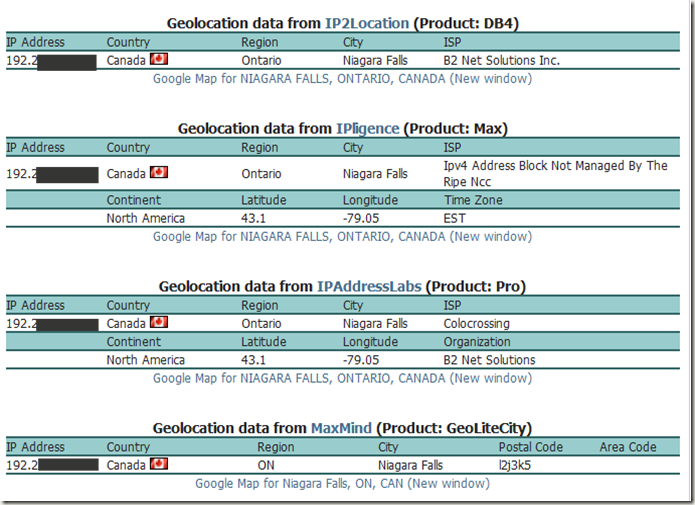
Task: Select longitude -79.05 in IPAddressLabs table
Action: 361,360
